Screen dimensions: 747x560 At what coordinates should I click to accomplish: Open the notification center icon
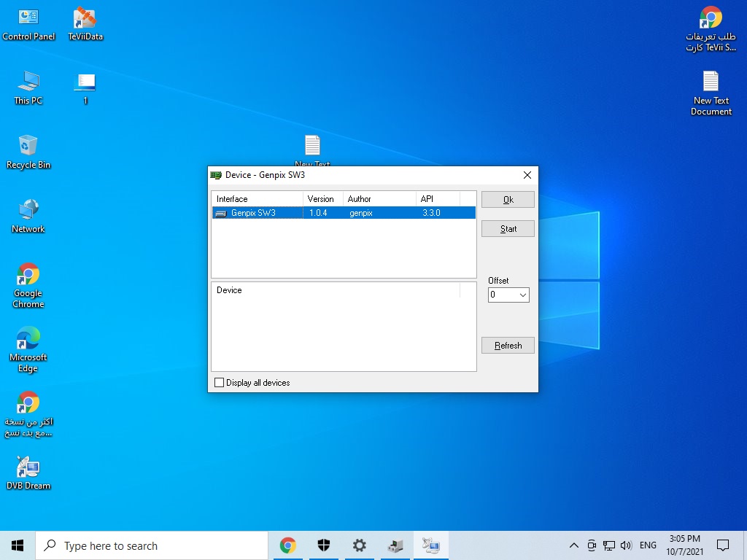(x=723, y=545)
